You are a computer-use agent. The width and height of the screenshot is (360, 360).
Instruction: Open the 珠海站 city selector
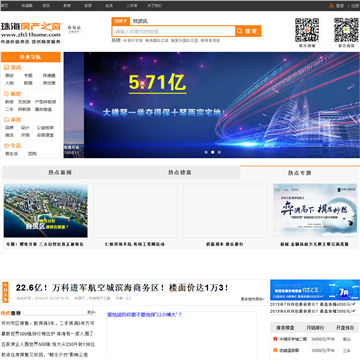point(74,29)
